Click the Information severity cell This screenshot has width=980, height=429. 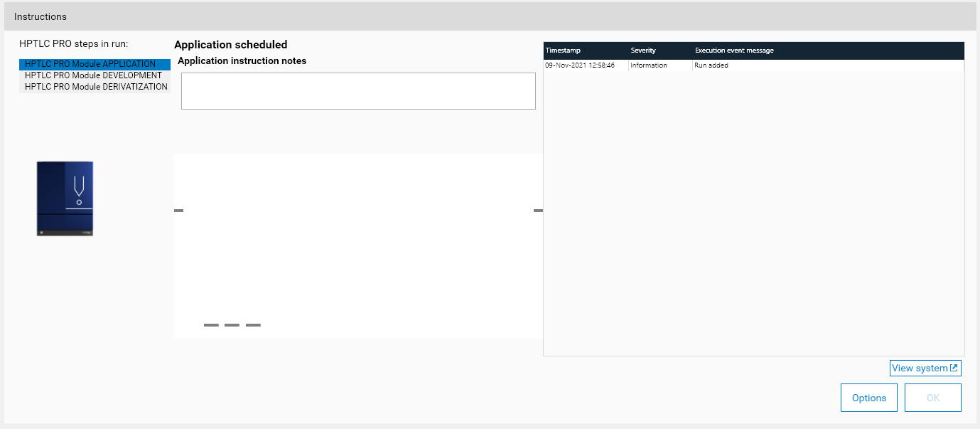tap(649, 65)
